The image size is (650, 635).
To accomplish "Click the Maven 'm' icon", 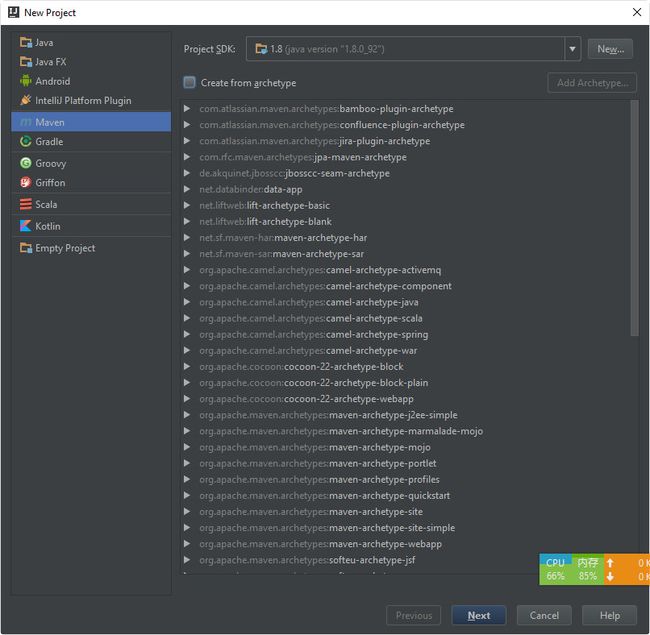I will click(x=26, y=122).
